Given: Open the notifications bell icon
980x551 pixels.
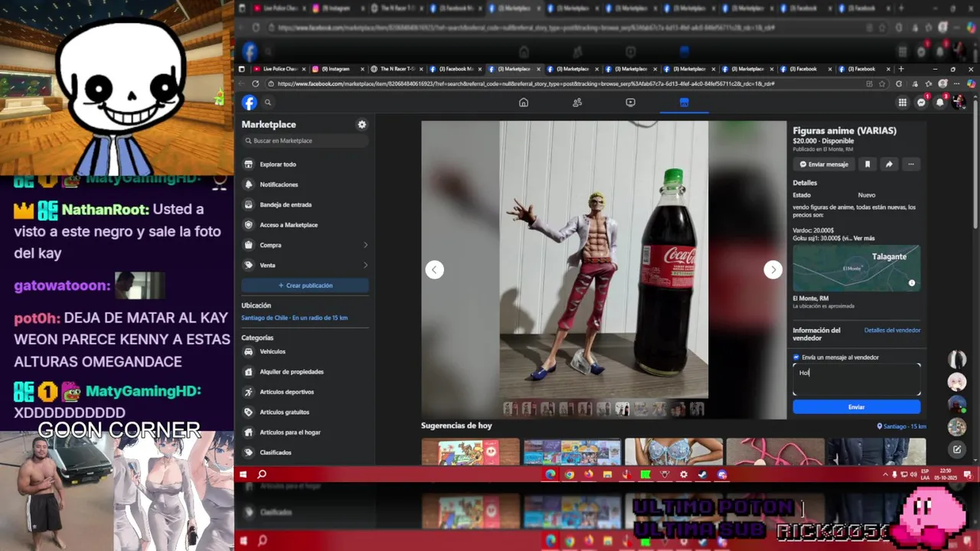Looking at the screenshot, I should coord(940,103).
